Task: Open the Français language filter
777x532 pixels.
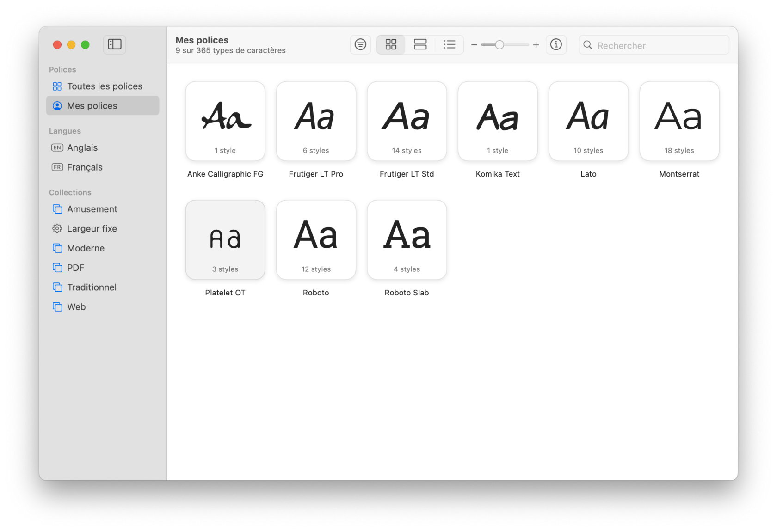Action: pos(85,167)
